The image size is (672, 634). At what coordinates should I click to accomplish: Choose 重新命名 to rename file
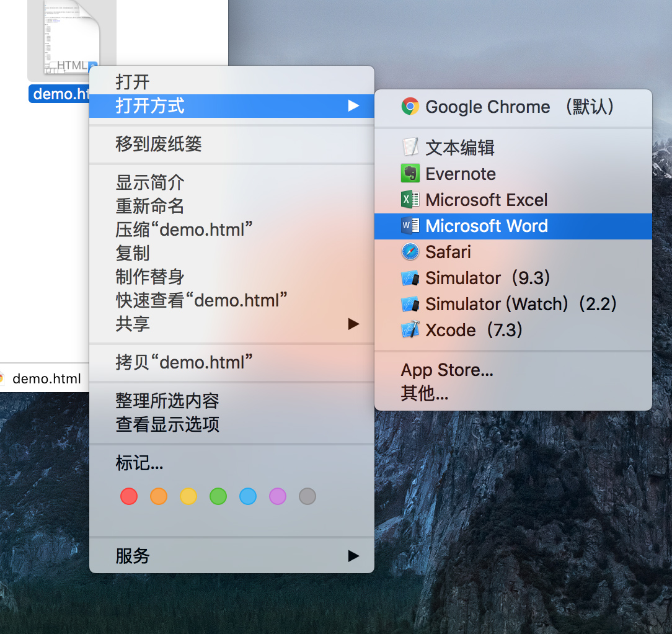click(231, 206)
